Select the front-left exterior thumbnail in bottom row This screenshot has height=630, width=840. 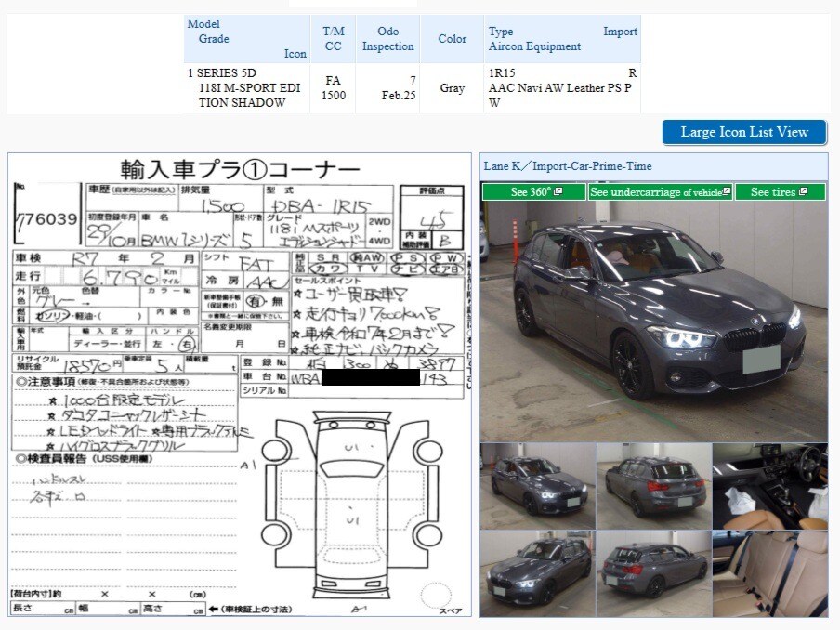click(x=537, y=574)
